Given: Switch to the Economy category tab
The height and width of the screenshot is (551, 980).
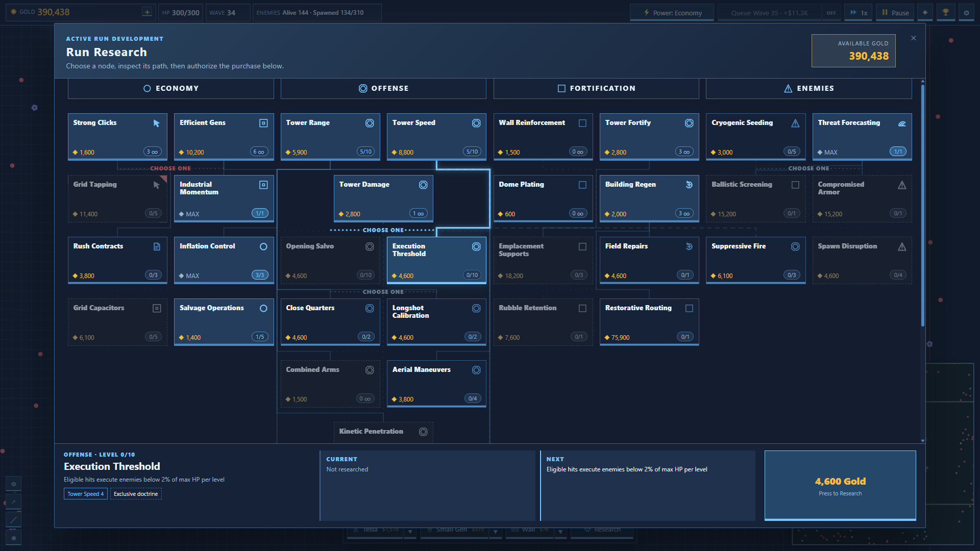Looking at the screenshot, I should (170, 88).
